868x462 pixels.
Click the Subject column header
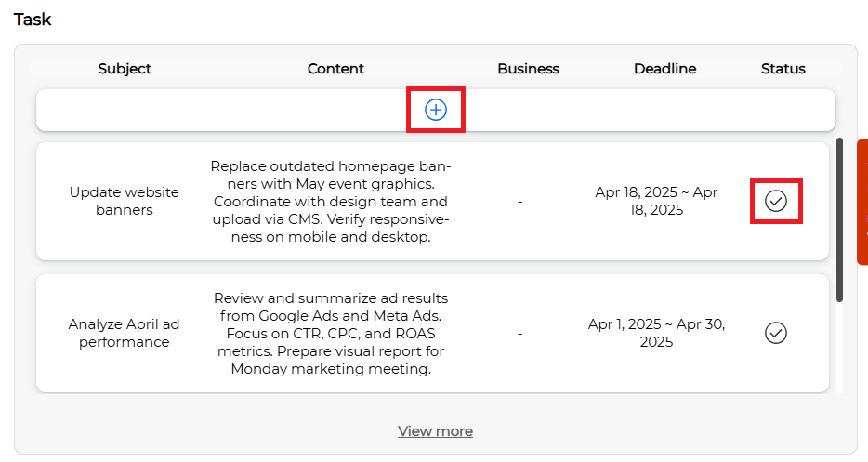coord(125,69)
